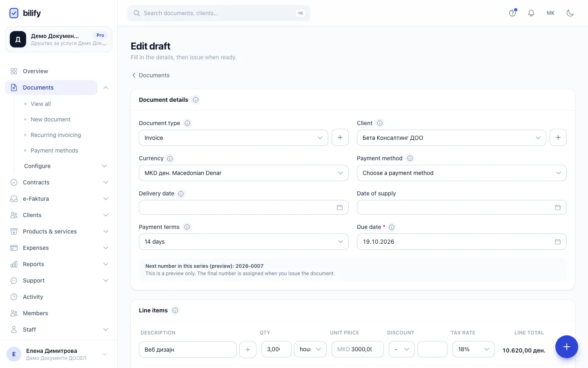Focus the search documents field
The image size is (588, 368).
tap(219, 13)
